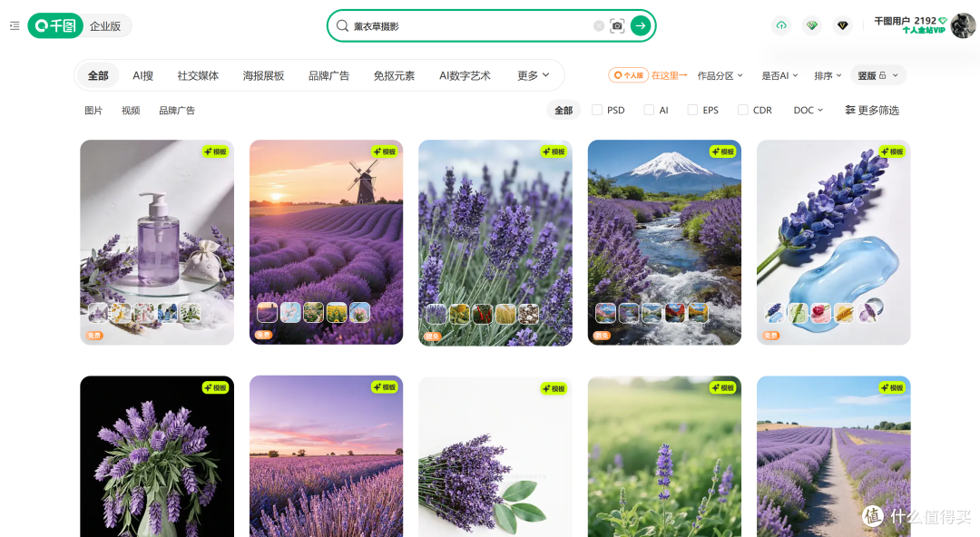The image size is (980, 537).
Task: Open the 千图用户 2192 account name
Action: tap(905, 21)
